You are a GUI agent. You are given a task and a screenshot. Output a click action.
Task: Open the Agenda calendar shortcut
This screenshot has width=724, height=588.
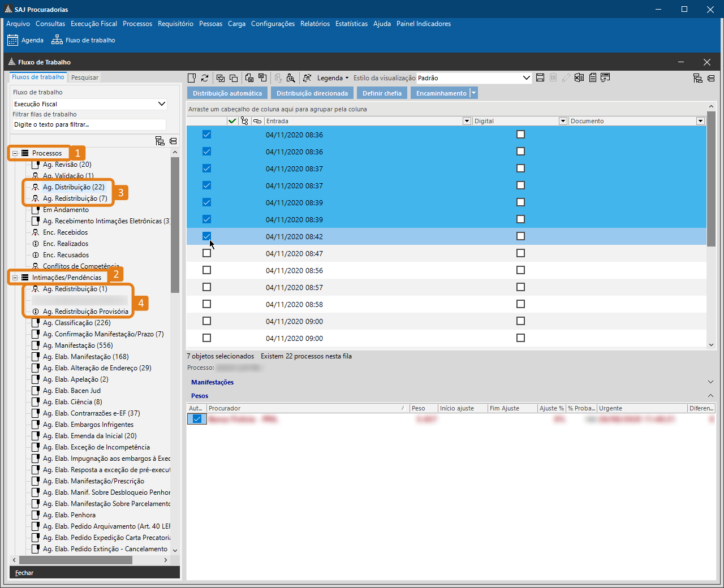25,40
